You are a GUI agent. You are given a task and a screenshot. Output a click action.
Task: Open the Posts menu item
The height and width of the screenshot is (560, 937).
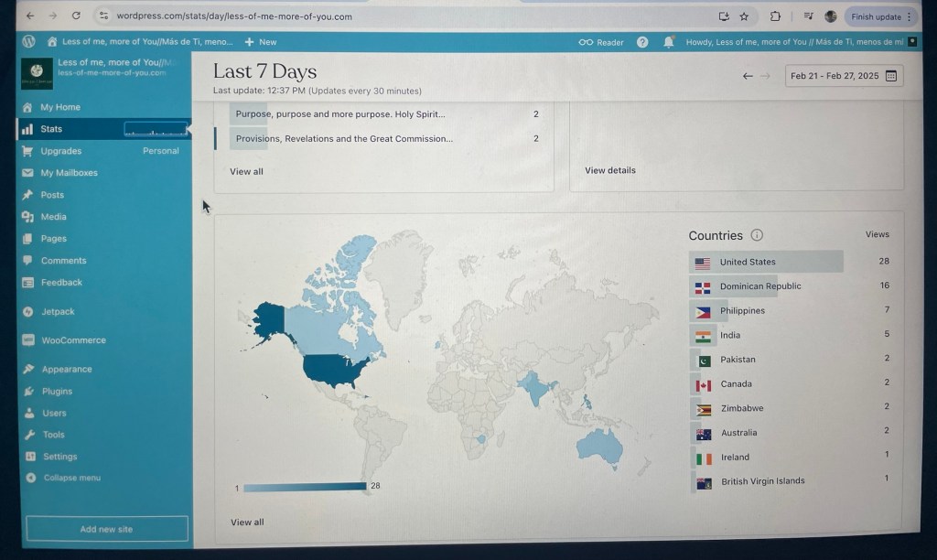click(x=52, y=195)
